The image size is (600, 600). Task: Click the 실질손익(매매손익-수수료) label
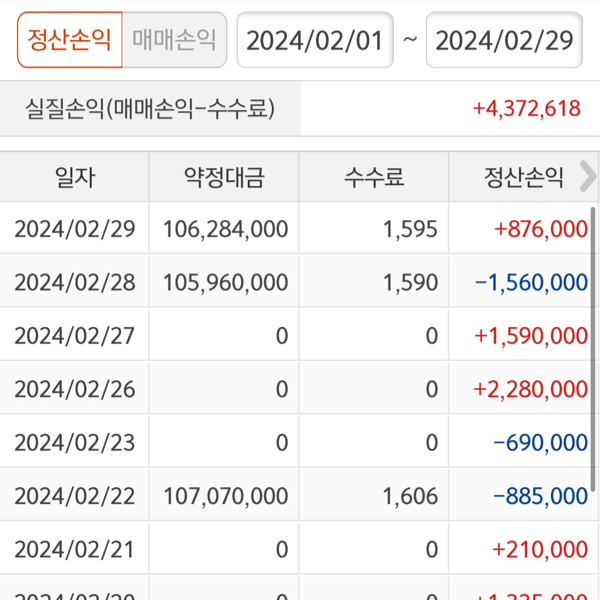click(x=150, y=108)
